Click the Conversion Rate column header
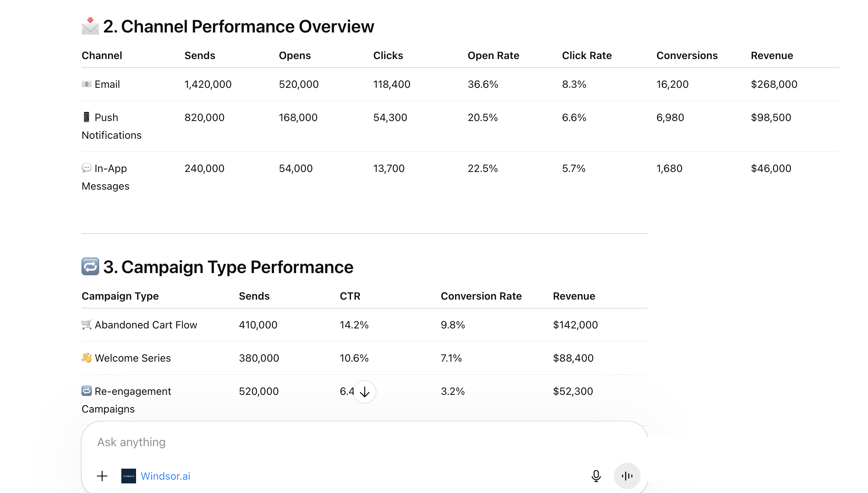The width and height of the screenshot is (868, 493). [481, 296]
